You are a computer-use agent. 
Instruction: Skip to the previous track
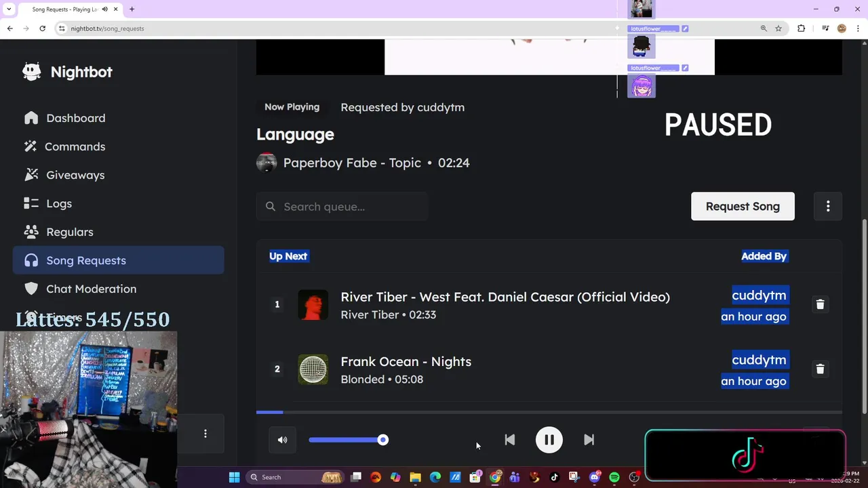click(509, 440)
